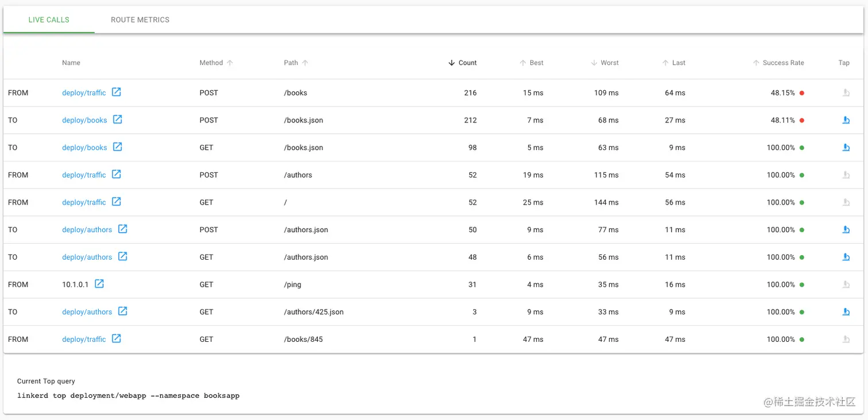
Task: Open external link icon beside 10.1.0.1
Action: point(99,284)
